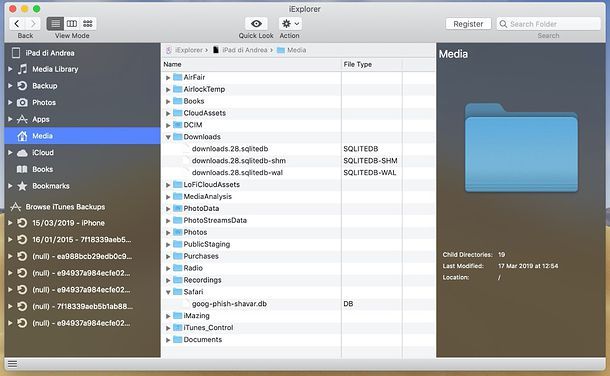Viewport: 610px width, 376px height.
Task: Select the PublicStaging folder icon
Action: point(178,244)
